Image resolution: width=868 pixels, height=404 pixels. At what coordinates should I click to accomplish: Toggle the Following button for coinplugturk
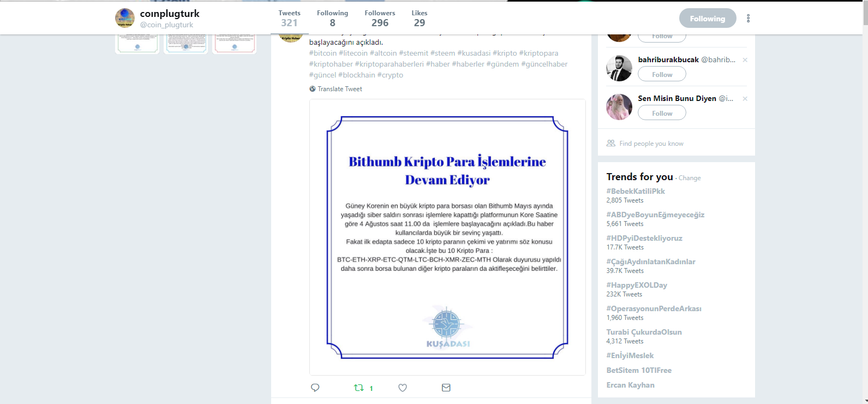coord(708,19)
